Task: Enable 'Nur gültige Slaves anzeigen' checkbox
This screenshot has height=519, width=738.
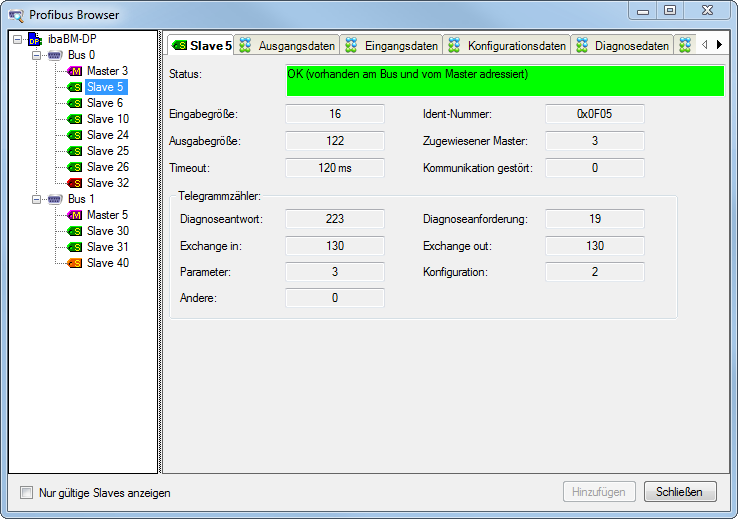Action: tap(26, 493)
